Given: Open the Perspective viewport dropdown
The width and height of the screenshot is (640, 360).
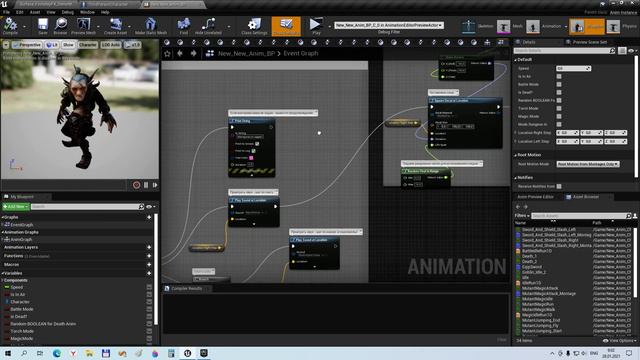Looking at the screenshot, I should coord(27,45).
